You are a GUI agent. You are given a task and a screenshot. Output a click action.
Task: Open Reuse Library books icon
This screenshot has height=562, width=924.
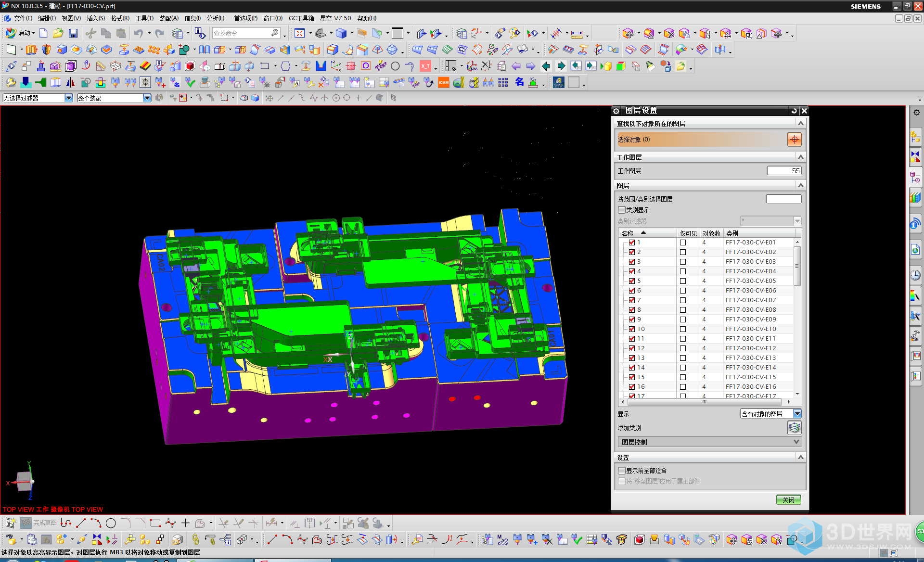[x=915, y=197]
